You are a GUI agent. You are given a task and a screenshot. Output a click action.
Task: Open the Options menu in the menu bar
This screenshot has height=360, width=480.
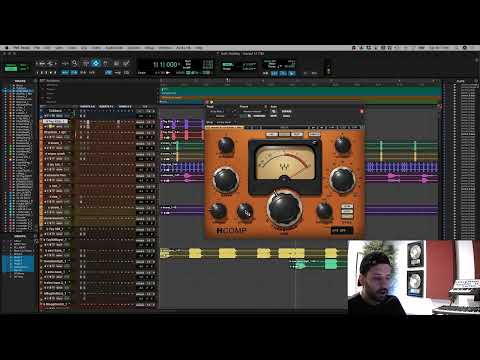(134, 48)
